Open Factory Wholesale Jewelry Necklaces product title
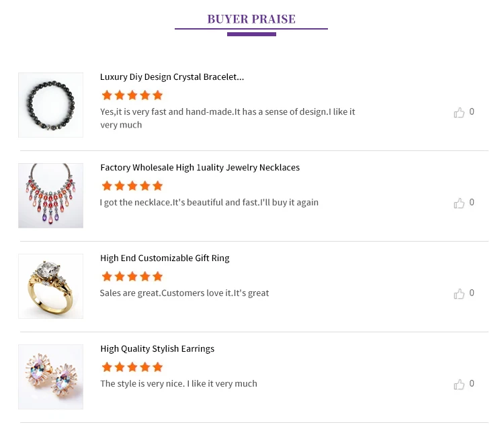Viewport: 504px width, 439px height. click(x=200, y=168)
